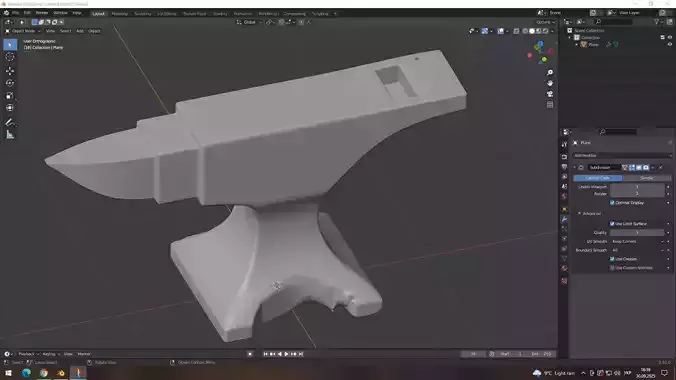Screen dimensions: 676x380
Task: Select the Cursor tool in the toolbar
Action: point(10,57)
